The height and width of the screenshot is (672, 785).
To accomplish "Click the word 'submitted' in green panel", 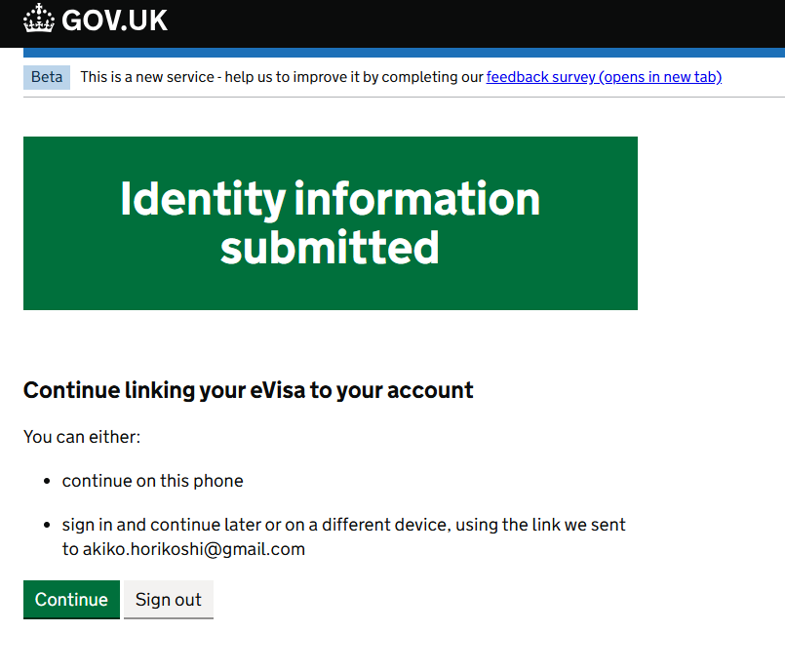I will click(x=330, y=248).
